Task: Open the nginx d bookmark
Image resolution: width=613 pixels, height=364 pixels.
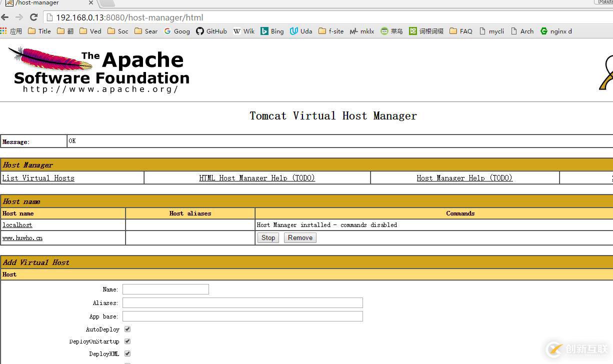Action: tap(556, 31)
